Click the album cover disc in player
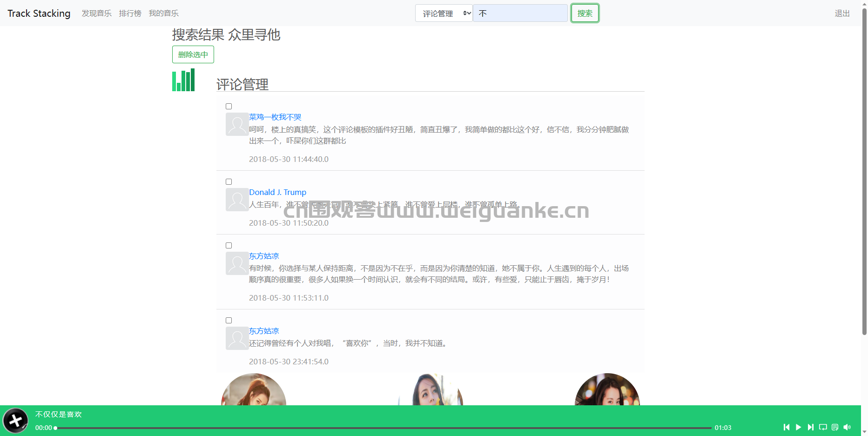868x436 pixels. pos(15,421)
